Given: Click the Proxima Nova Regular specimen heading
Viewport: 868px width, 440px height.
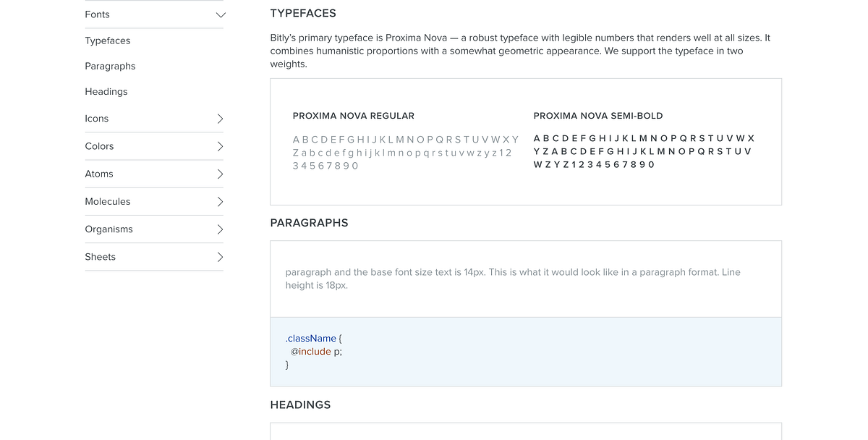Looking at the screenshot, I should [x=354, y=116].
